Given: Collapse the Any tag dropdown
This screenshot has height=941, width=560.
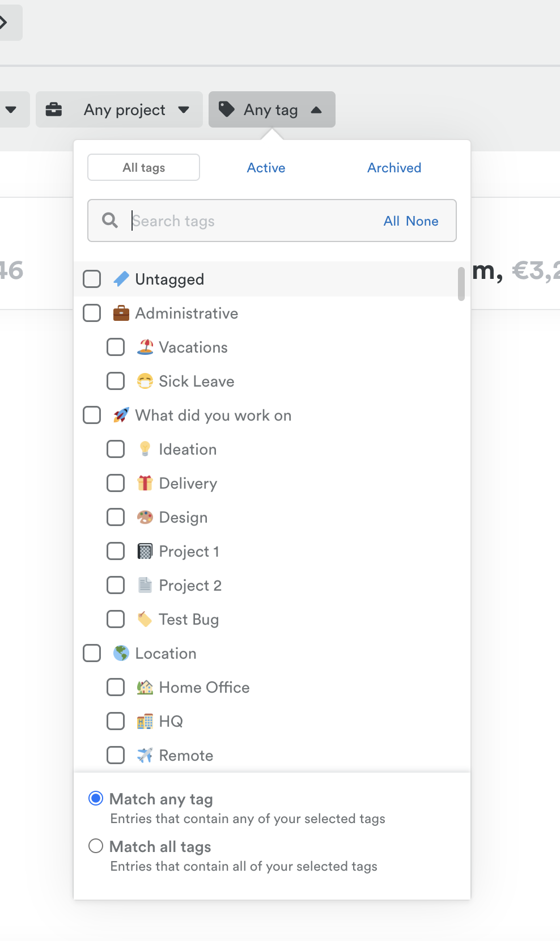Looking at the screenshot, I should 316,109.
